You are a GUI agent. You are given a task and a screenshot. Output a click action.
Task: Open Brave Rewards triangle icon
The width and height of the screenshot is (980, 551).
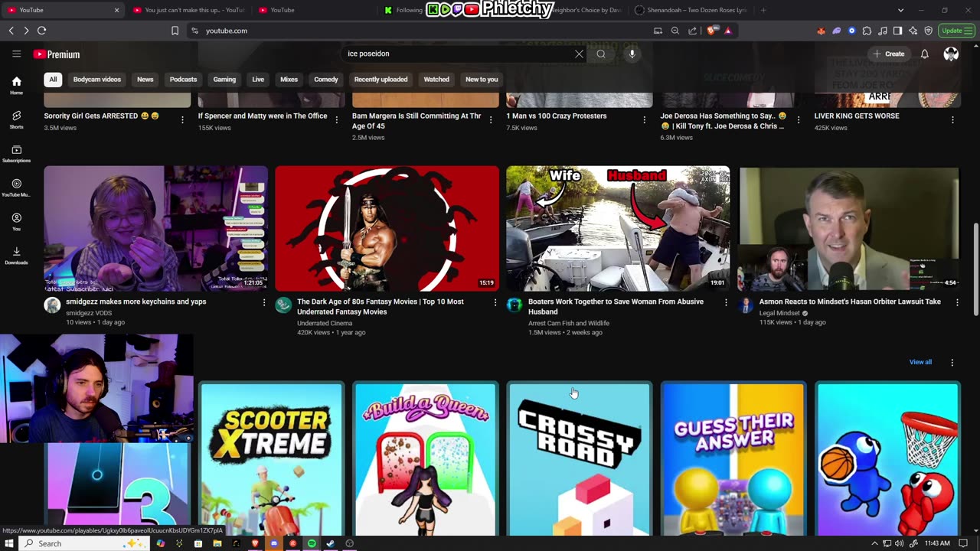tap(727, 31)
